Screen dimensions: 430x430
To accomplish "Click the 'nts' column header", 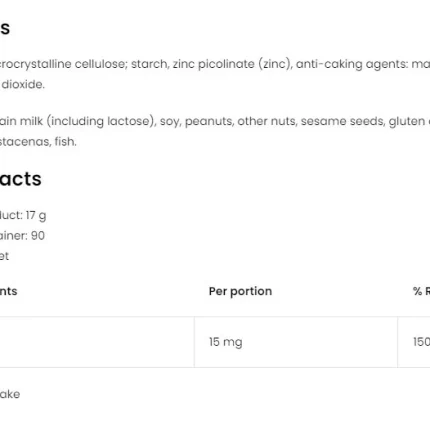I will click(x=8, y=291).
